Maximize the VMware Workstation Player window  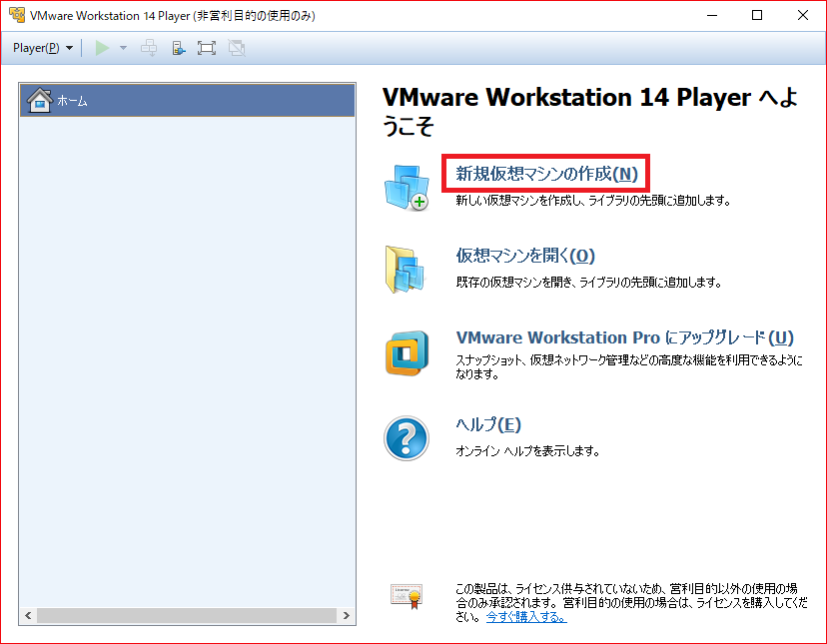(x=757, y=15)
